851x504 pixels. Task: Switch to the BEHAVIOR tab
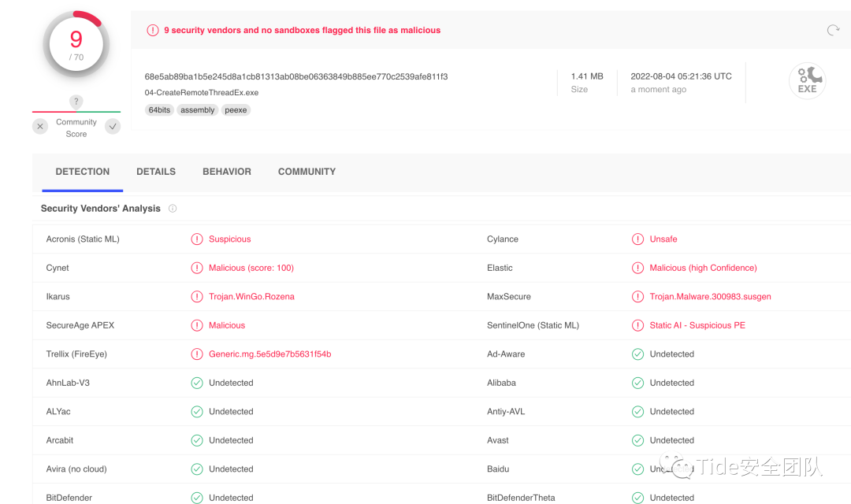[x=227, y=172]
